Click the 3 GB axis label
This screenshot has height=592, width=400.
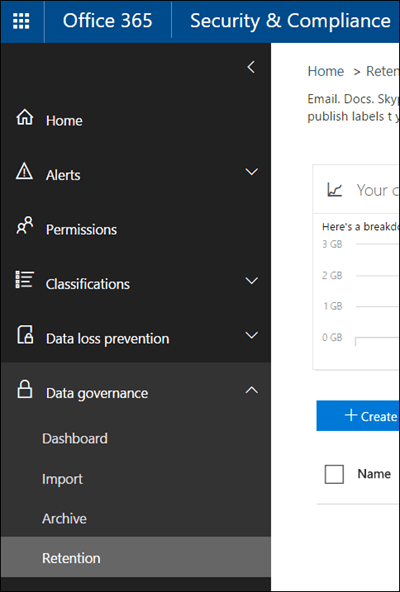point(332,244)
